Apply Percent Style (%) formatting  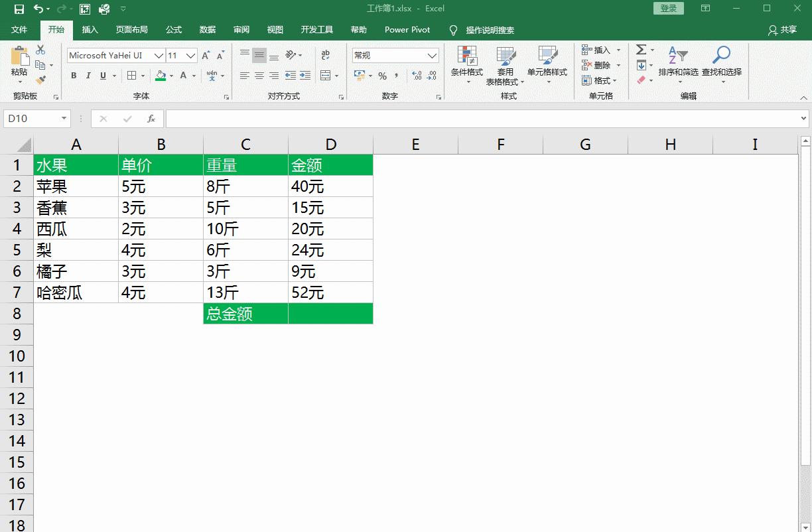pyautogui.click(x=382, y=77)
